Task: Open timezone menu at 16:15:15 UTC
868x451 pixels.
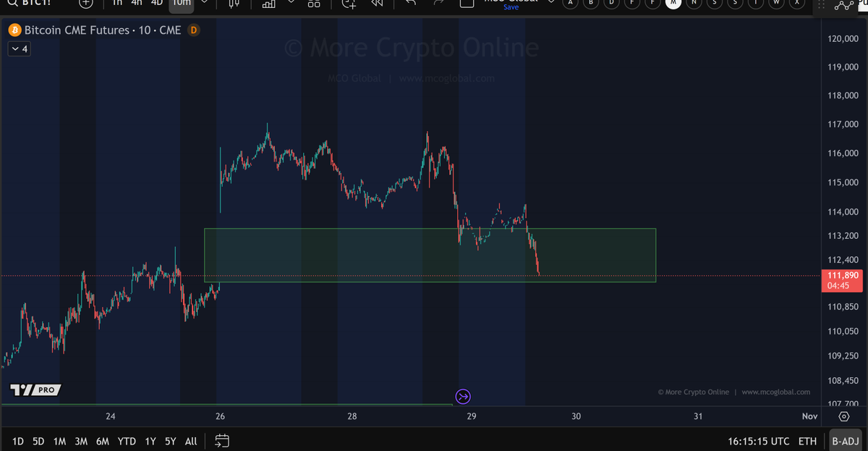Action: [760, 441]
